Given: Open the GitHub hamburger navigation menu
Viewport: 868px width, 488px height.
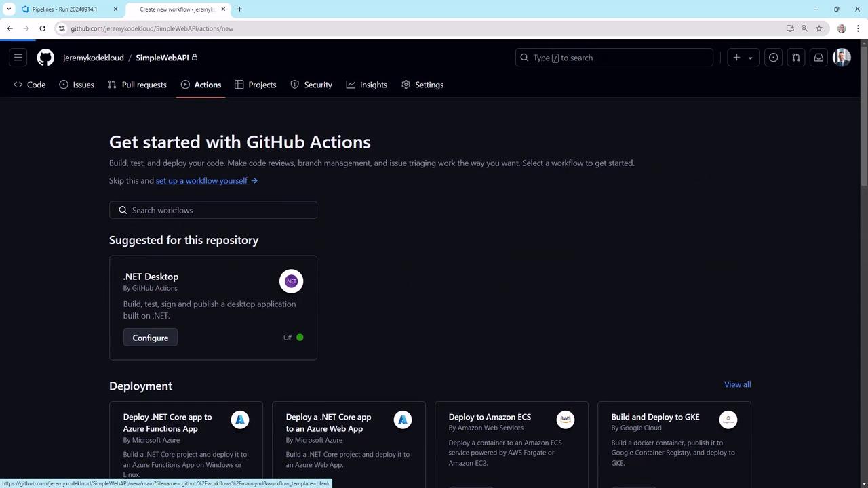Looking at the screenshot, I should coord(18,58).
